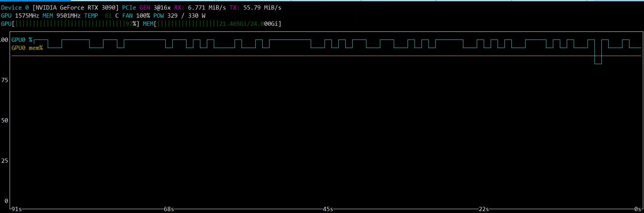The width and height of the screenshot is (644, 213).
Task: Select the cyan GPU0 % legend entry
Action: click(22, 40)
